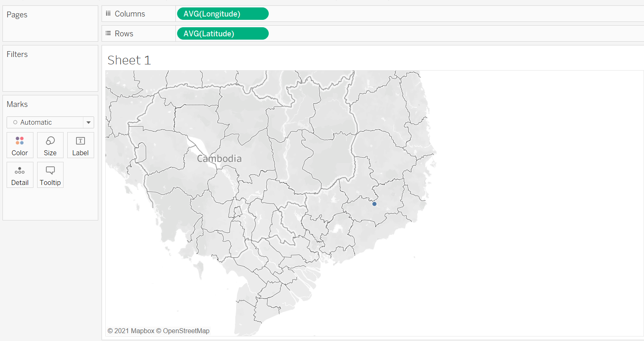Open the Color marks property
The height and width of the screenshot is (341, 644).
point(20,145)
